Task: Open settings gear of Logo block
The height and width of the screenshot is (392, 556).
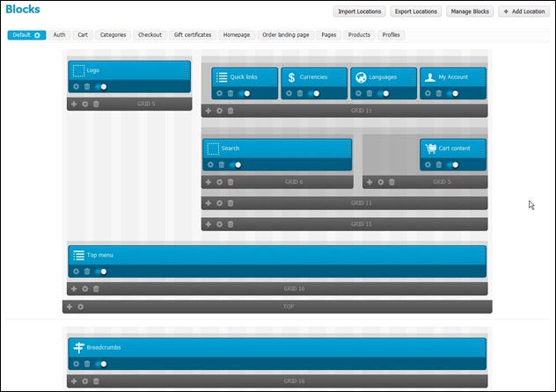Action: pyautogui.click(x=76, y=87)
